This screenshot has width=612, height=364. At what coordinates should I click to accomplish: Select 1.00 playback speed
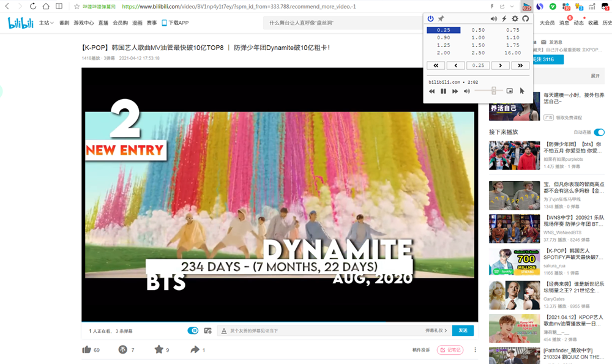click(478, 38)
